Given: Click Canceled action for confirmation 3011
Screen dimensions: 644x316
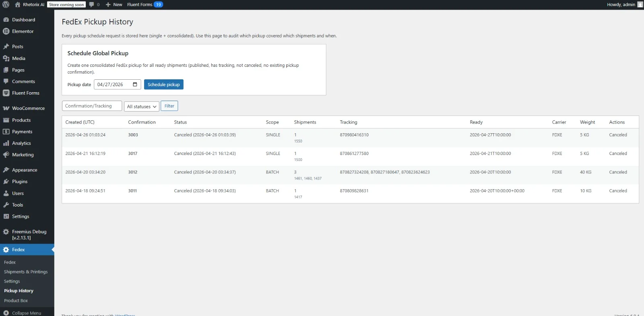Looking at the screenshot, I should click(618, 191).
